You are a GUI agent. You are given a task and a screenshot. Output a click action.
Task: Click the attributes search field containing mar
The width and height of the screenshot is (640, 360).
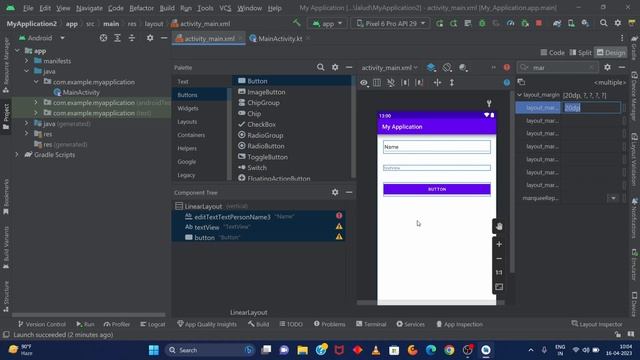(558, 67)
